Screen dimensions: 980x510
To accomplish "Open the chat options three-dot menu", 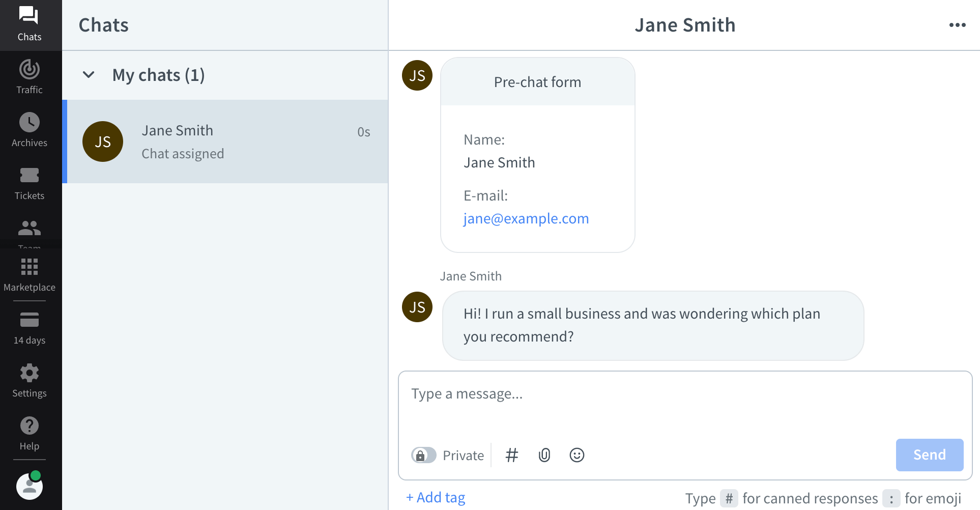I will [x=958, y=24].
